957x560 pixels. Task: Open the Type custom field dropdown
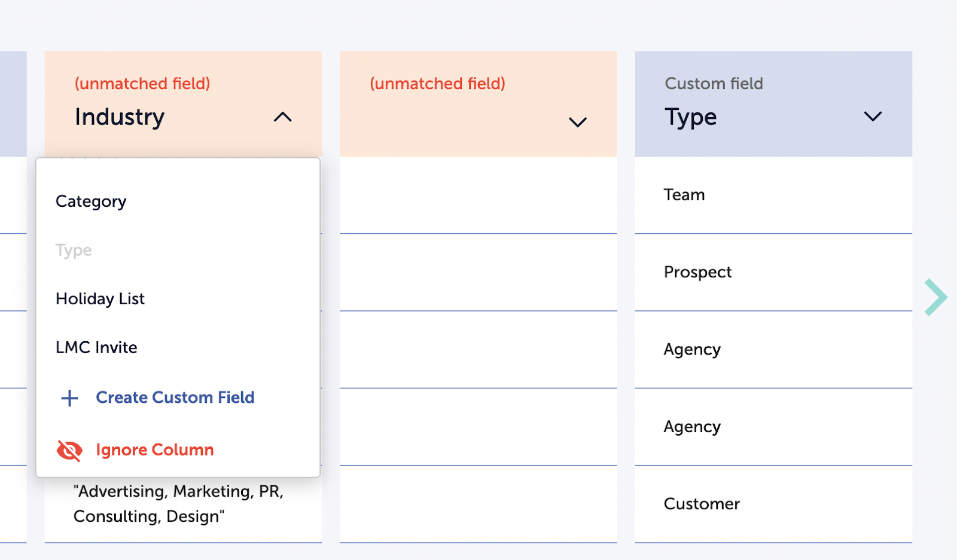coord(873,117)
